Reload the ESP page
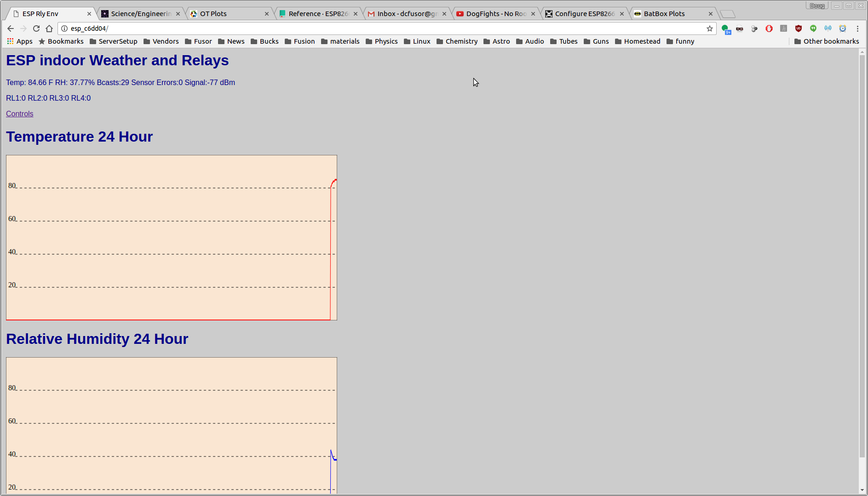Screen dimensions: 868x496 [x=36, y=29]
